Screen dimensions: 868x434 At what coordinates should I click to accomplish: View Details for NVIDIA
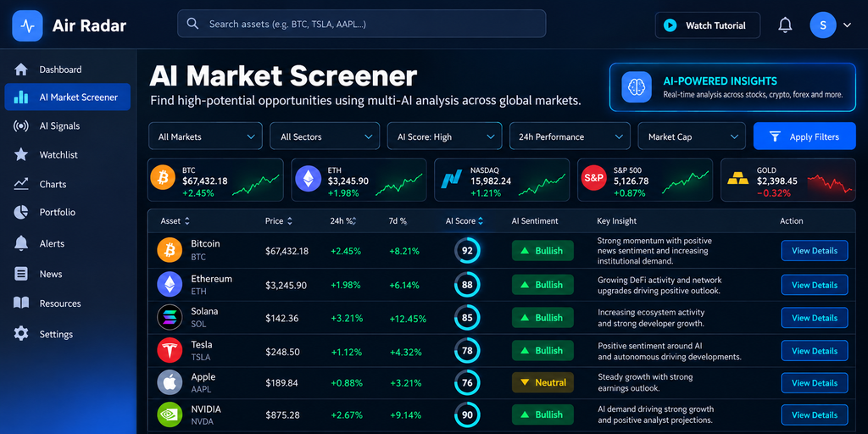tap(815, 415)
